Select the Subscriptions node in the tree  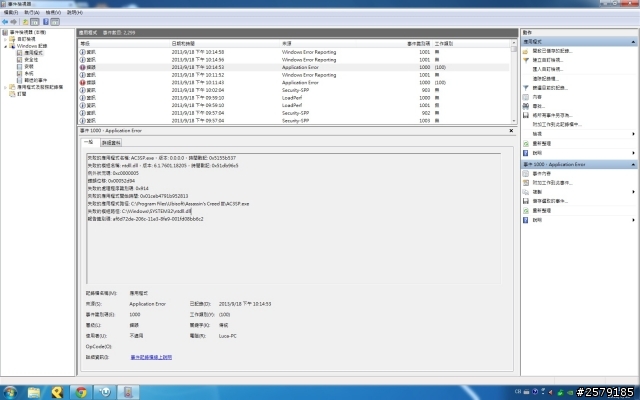click(x=22, y=94)
